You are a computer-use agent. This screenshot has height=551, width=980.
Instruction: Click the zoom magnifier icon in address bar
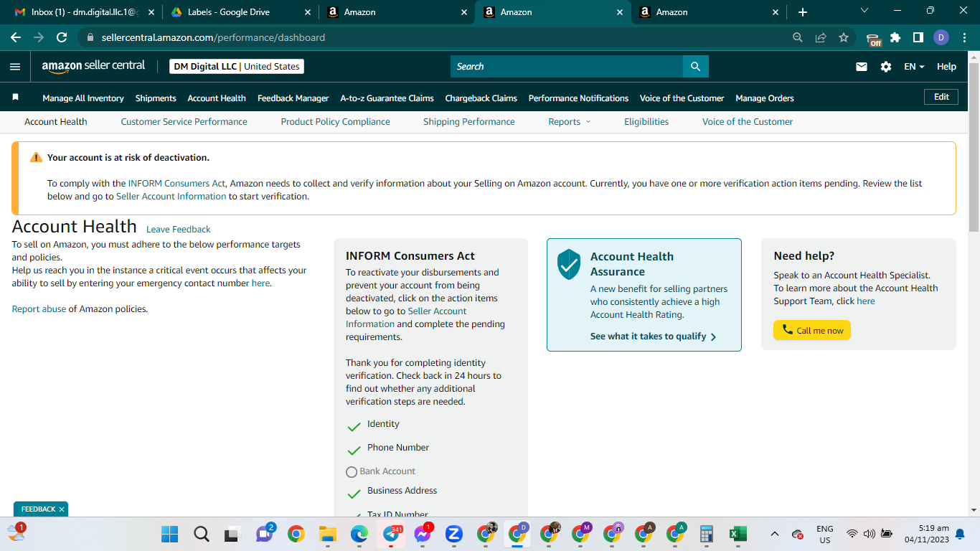(798, 37)
